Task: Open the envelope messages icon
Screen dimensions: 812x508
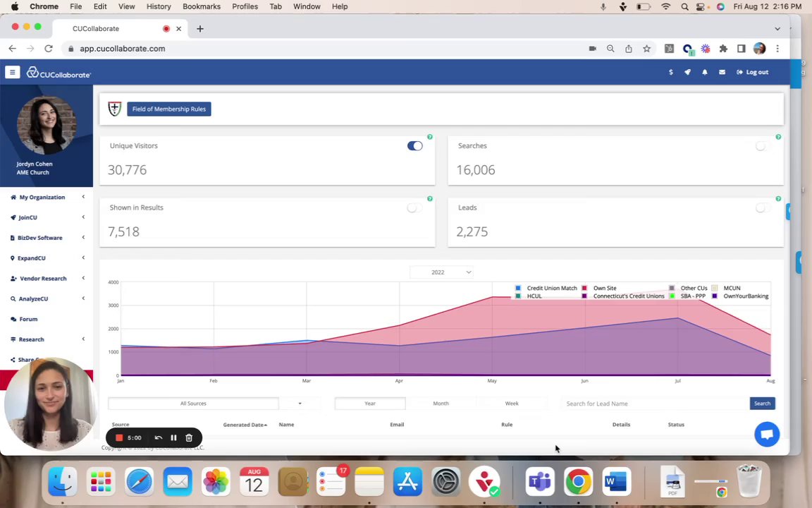Action: [x=722, y=72]
